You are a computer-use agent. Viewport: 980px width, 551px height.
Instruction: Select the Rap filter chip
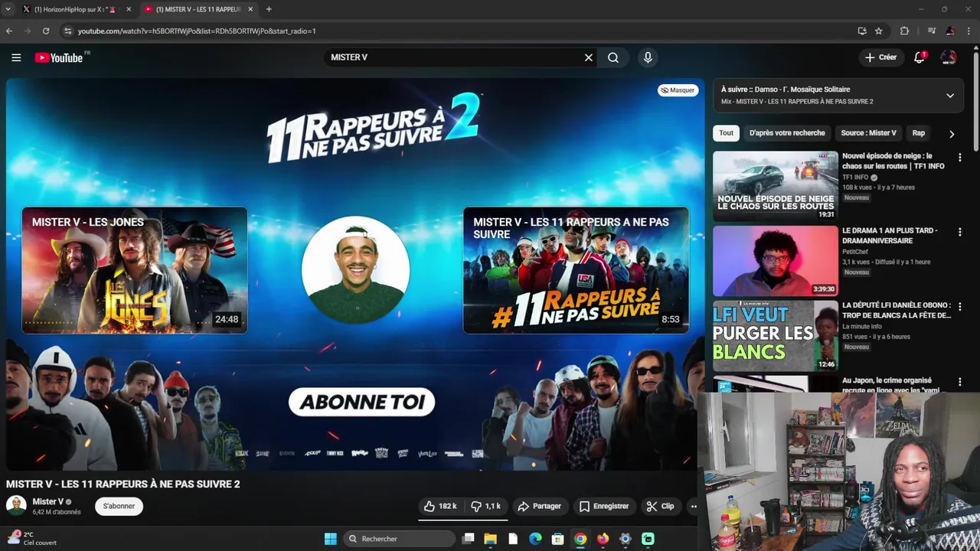click(919, 133)
